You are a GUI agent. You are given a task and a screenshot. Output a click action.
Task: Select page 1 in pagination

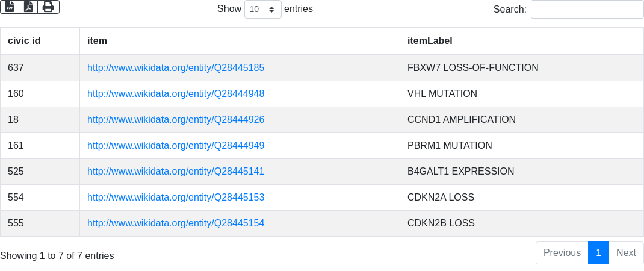tap(598, 253)
